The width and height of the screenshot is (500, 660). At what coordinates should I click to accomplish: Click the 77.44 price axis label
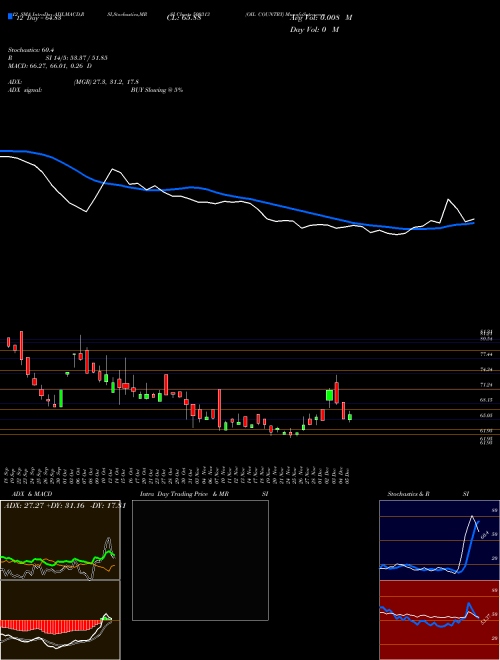486,355
